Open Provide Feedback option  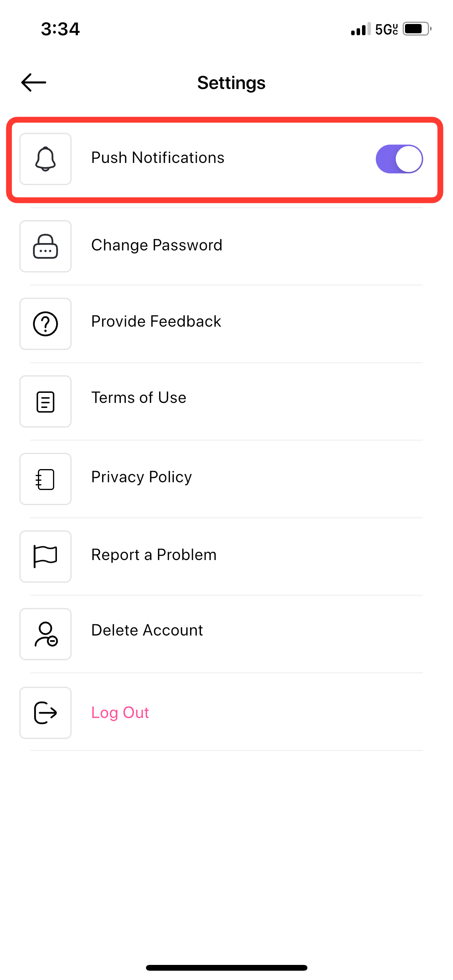pyautogui.click(x=221, y=324)
